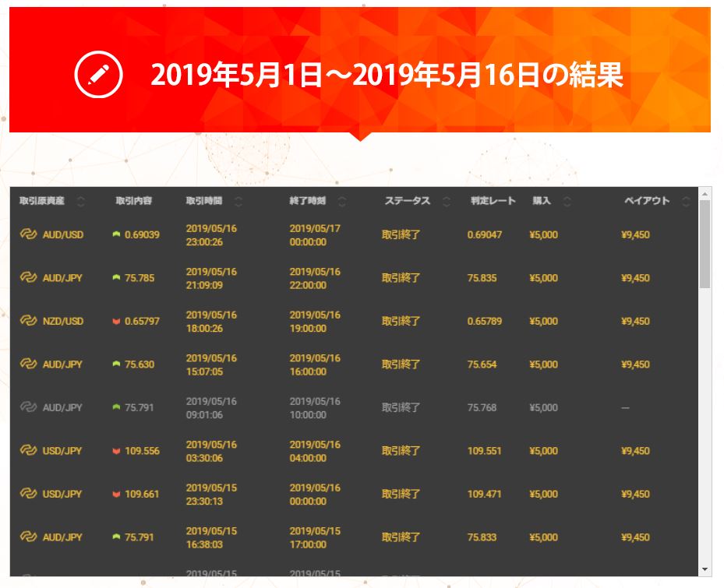The image size is (724, 588).
Task: Click asset icon in USD/JPY 03:30:06 row
Action: [x=28, y=450]
